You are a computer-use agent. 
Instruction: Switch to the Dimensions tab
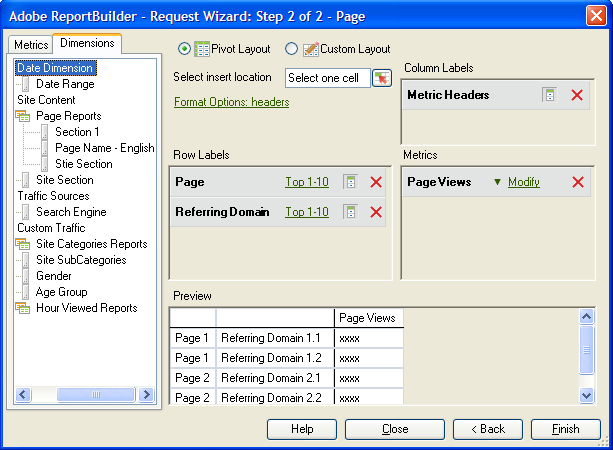[x=87, y=43]
